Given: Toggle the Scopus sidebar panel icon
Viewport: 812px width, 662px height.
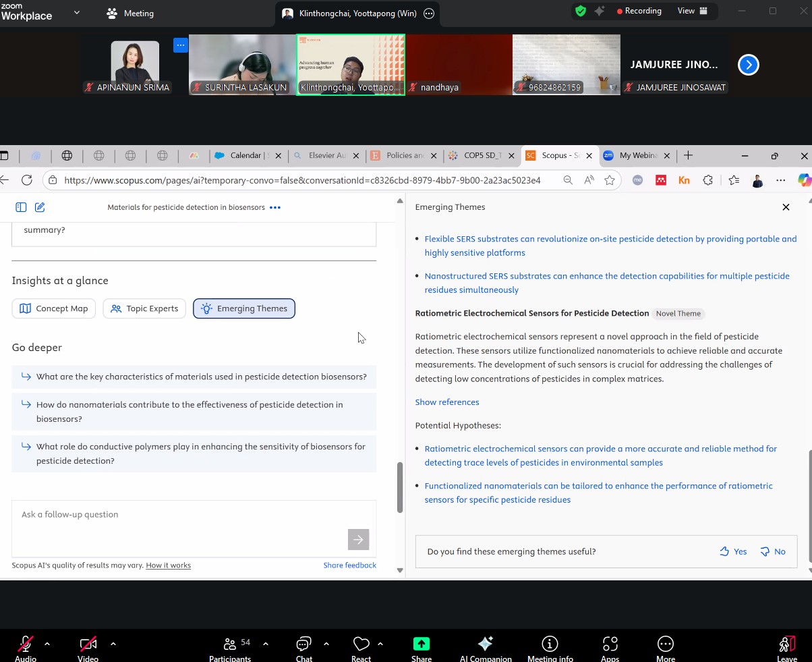Looking at the screenshot, I should [21, 207].
